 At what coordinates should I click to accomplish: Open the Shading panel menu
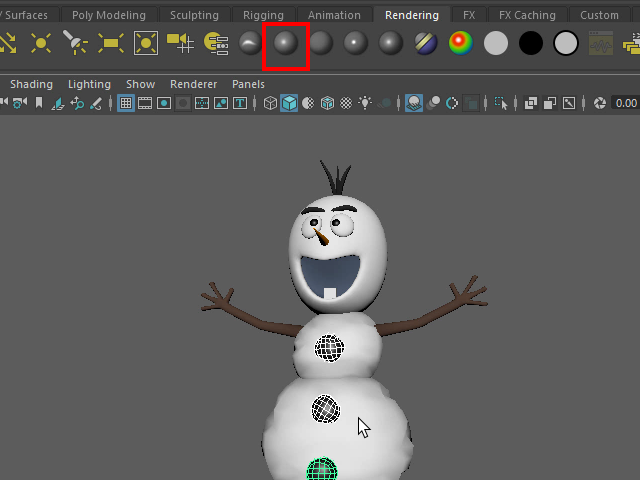click(31, 85)
